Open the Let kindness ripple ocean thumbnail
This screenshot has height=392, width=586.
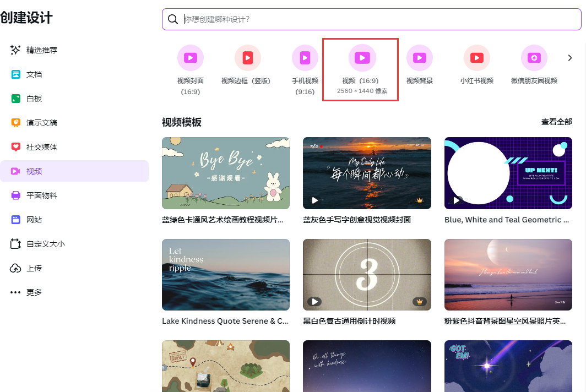coord(226,275)
